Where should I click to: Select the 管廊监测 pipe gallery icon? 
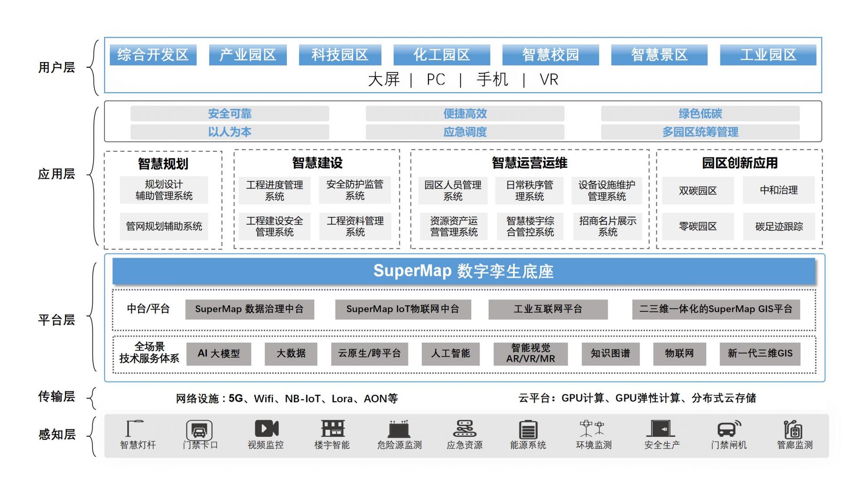(x=793, y=429)
